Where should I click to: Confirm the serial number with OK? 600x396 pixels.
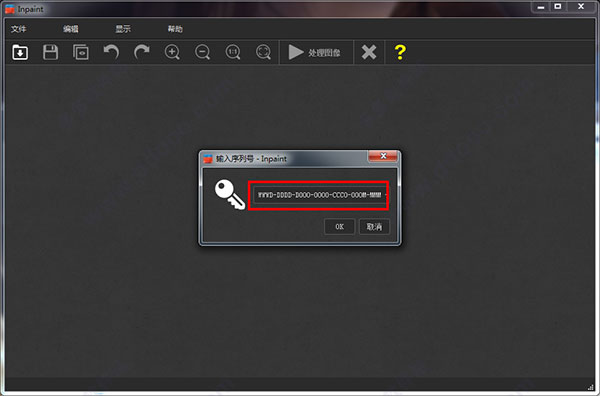339,227
